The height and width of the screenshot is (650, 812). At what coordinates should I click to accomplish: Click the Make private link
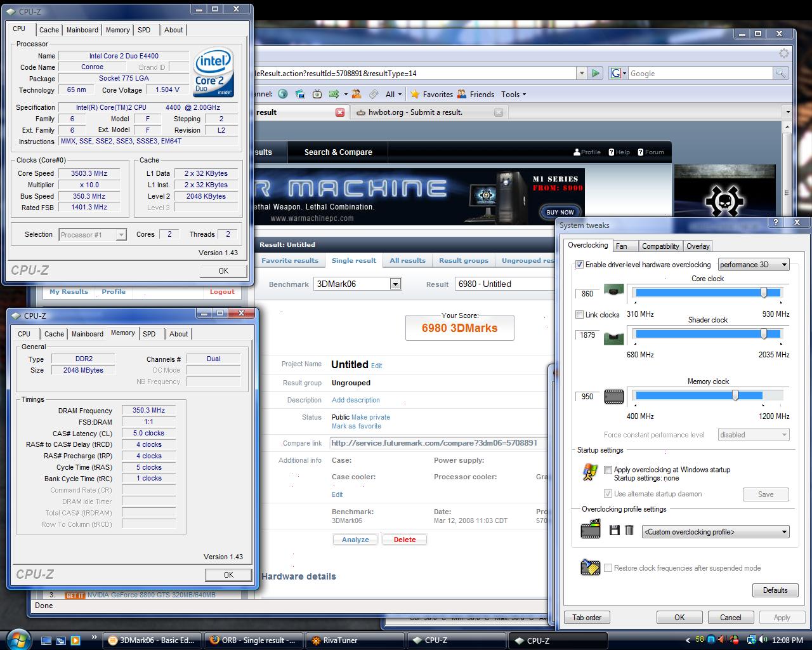click(x=370, y=417)
